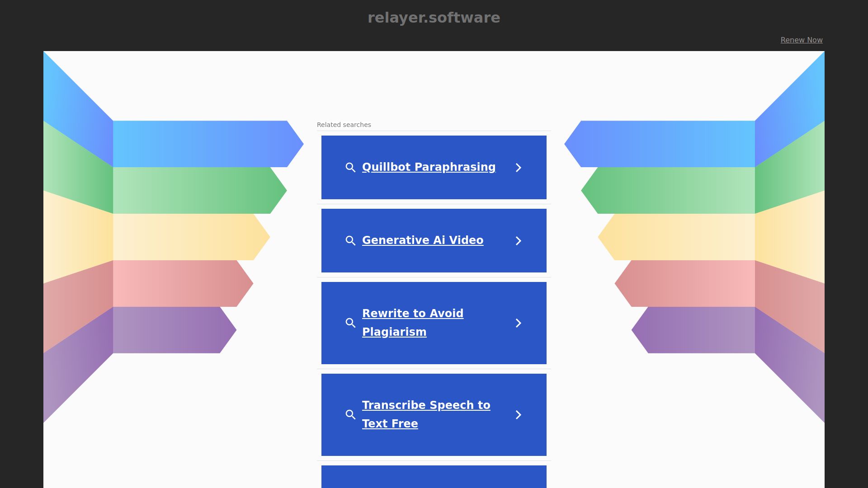Click magnifier icon next to Rewrite to Avoid Plagiarism
Image resolution: width=868 pixels, height=488 pixels.
tap(350, 323)
